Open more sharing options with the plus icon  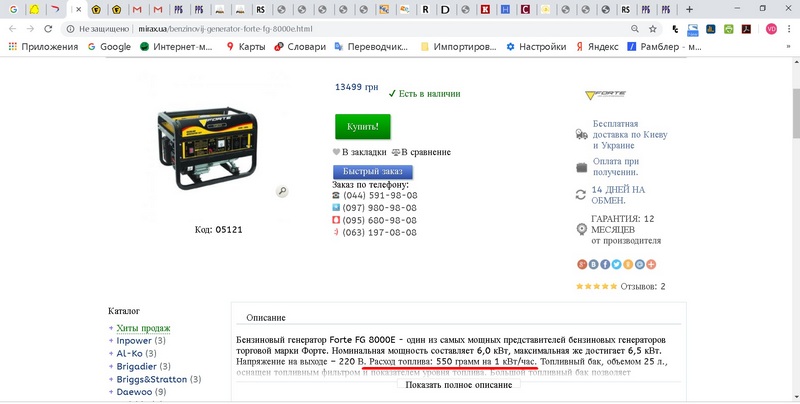click(651, 264)
